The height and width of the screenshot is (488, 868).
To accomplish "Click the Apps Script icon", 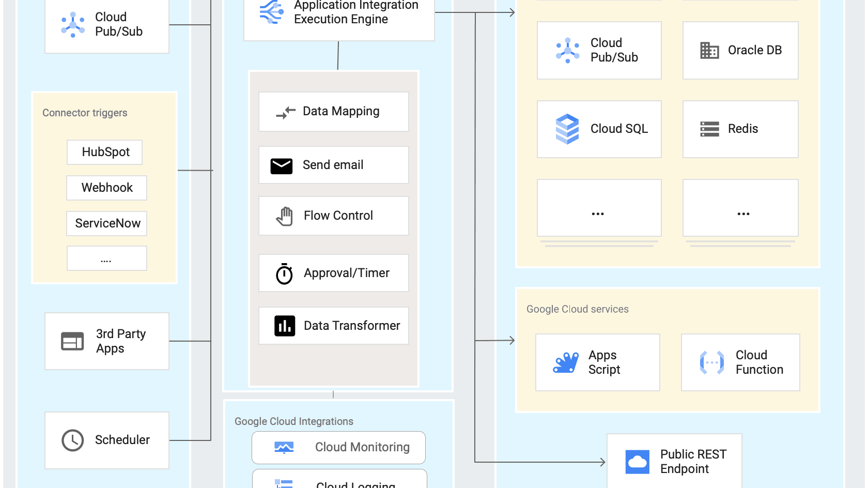I will tap(566, 362).
